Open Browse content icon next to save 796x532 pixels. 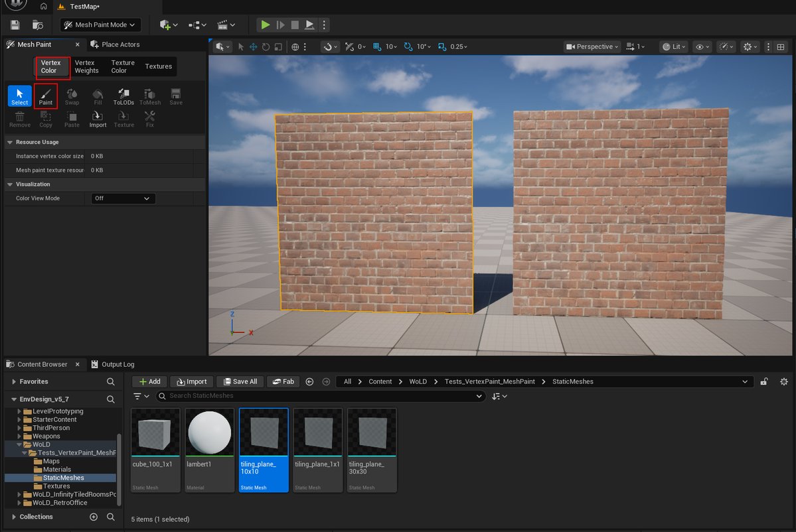pos(38,25)
